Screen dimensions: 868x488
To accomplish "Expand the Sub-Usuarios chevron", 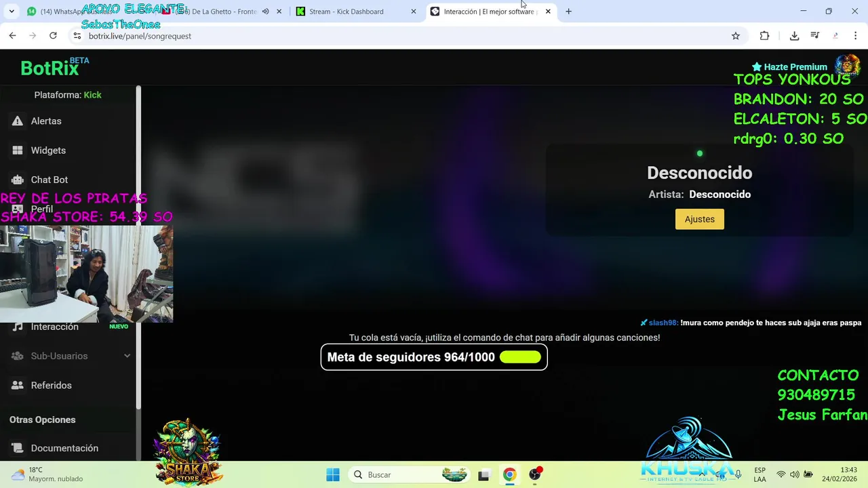I will coord(127,356).
